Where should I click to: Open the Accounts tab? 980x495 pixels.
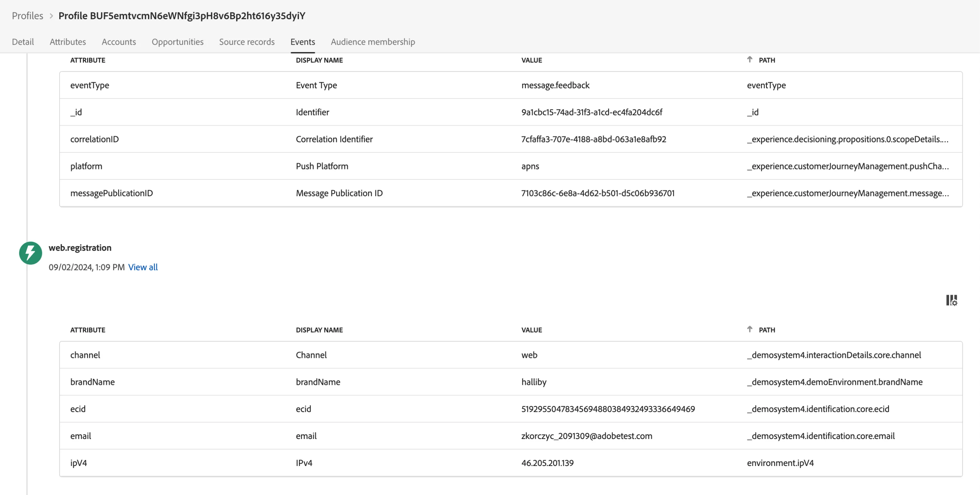(x=119, y=42)
